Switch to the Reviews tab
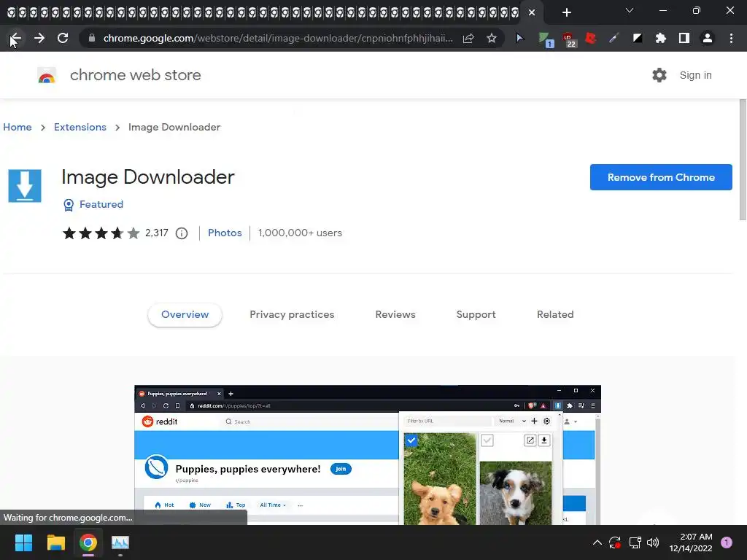Screen dimensions: 747x560 tap(395, 314)
